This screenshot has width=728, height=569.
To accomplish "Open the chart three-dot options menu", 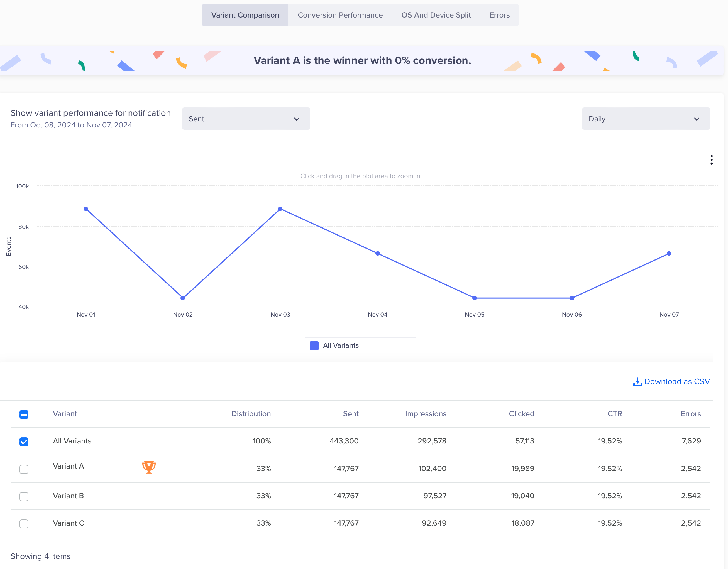I will 711,160.
